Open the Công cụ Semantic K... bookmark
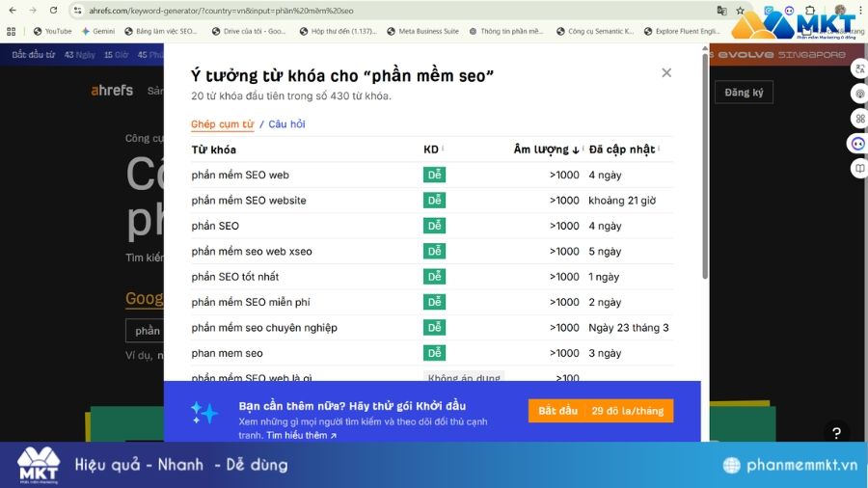This screenshot has height=488, width=868. 595,32
